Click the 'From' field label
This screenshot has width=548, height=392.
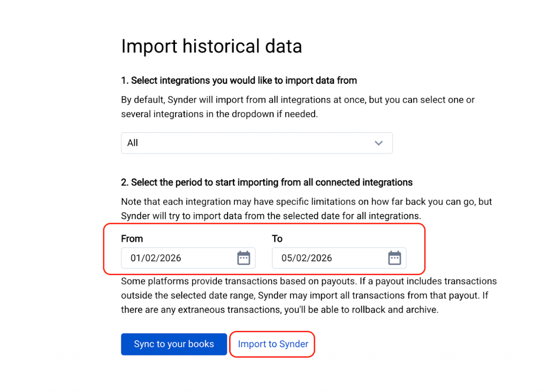pyautogui.click(x=132, y=239)
